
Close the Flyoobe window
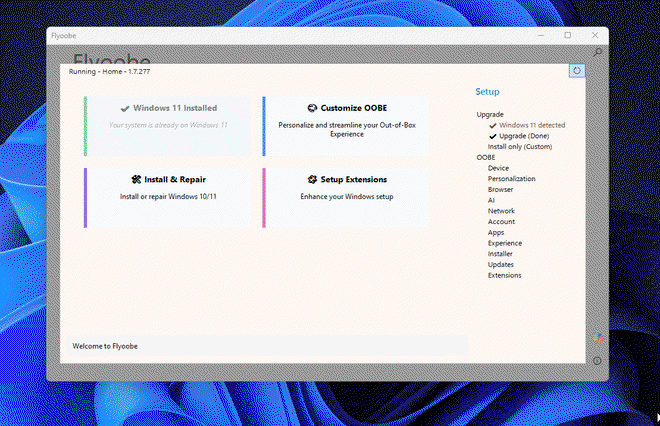point(595,35)
